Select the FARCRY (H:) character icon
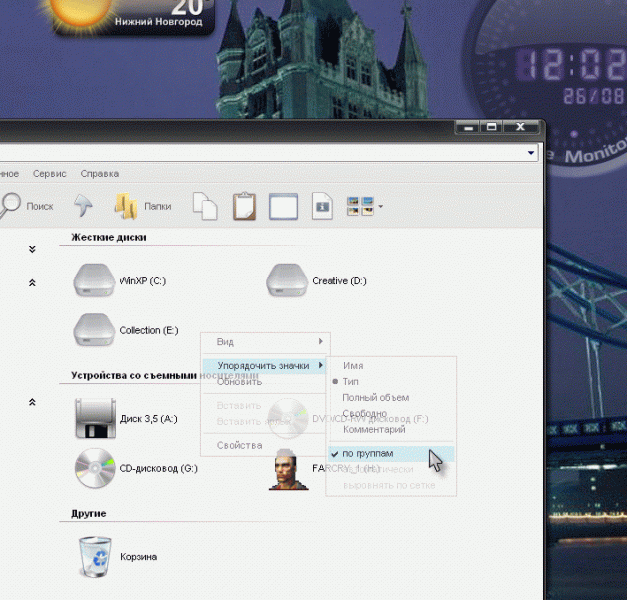 point(288,469)
